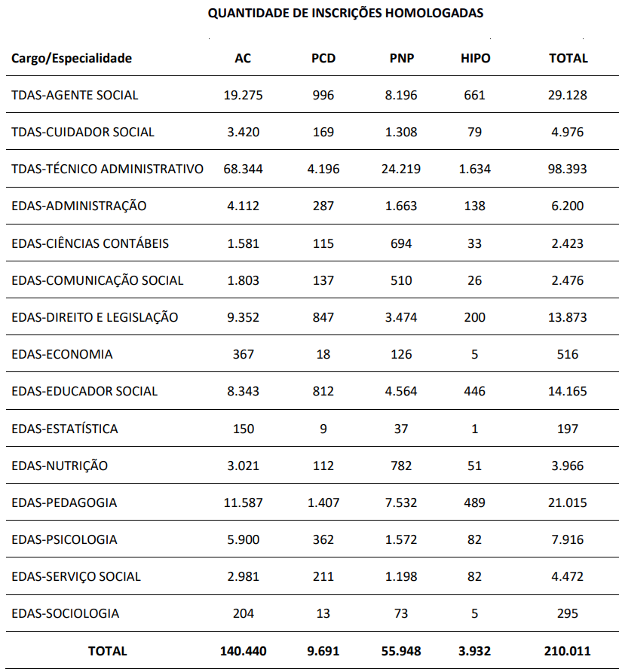Click the HIPO total 3.932
This screenshot has height=672, width=619.
pos(474,651)
